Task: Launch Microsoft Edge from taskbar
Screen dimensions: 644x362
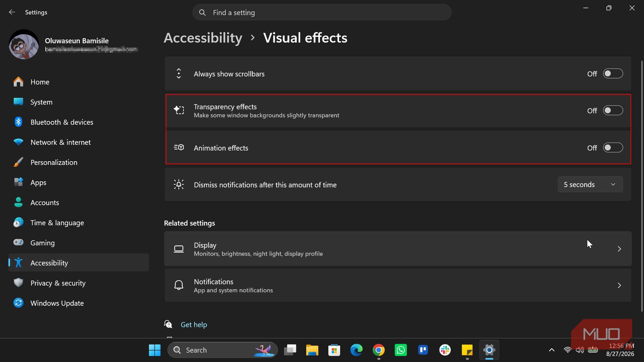Action: coord(356,350)
